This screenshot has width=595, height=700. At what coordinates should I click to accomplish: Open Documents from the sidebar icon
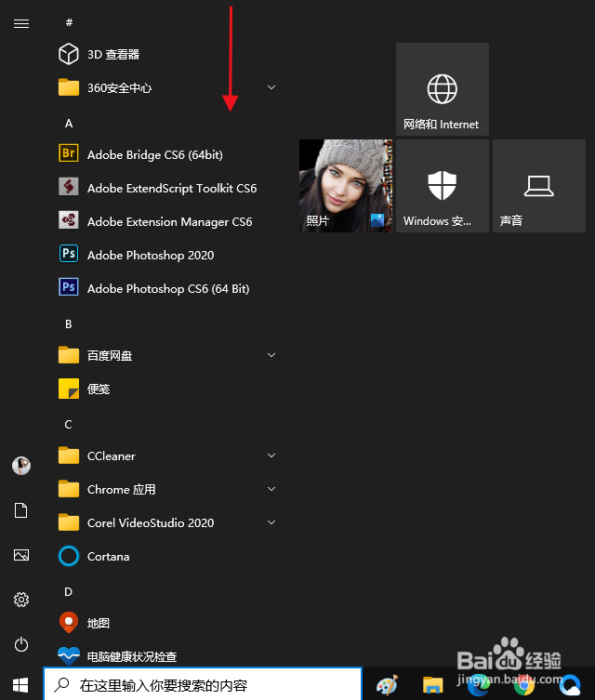pos(21,510)
